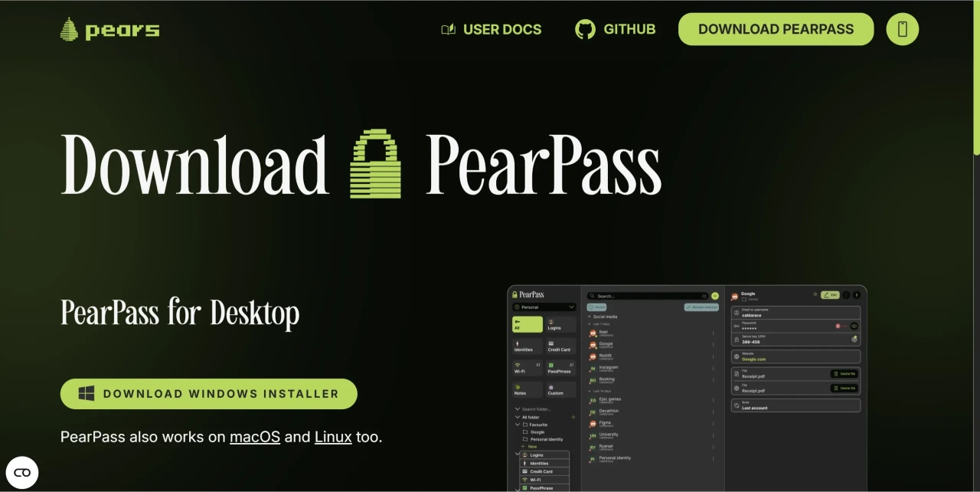
Task: Collapse the Favourite folder tree
Action: [518, 424]
